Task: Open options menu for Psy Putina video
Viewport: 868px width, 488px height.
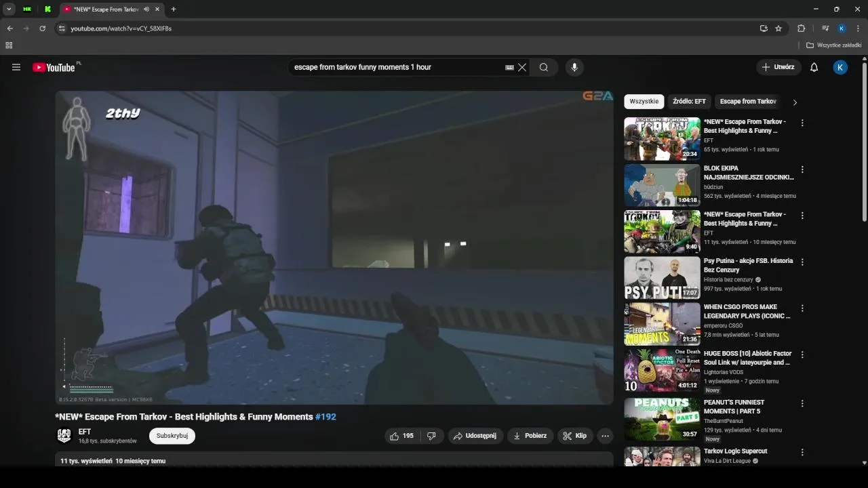Action: click(x=802, y=262)
